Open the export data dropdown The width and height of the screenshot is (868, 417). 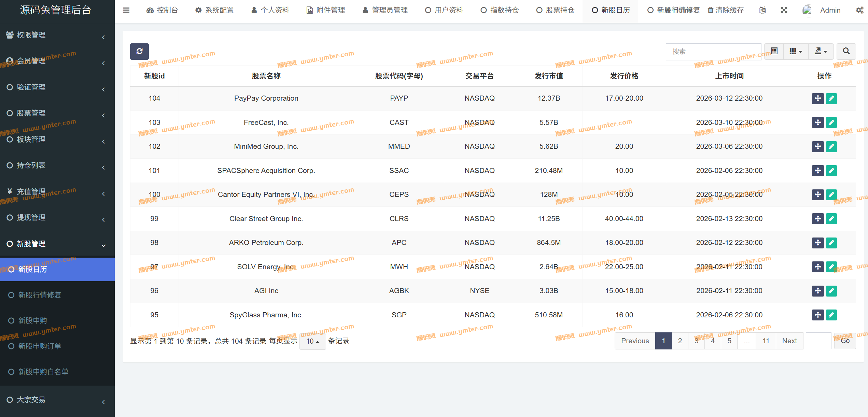(821, 51)
